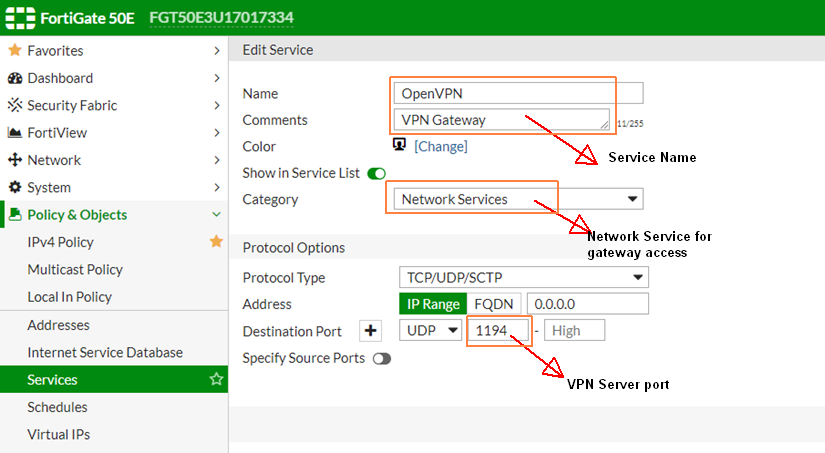The image size is (825, 453).
Task: Open the FortiView menu
Action: (114, 133)
